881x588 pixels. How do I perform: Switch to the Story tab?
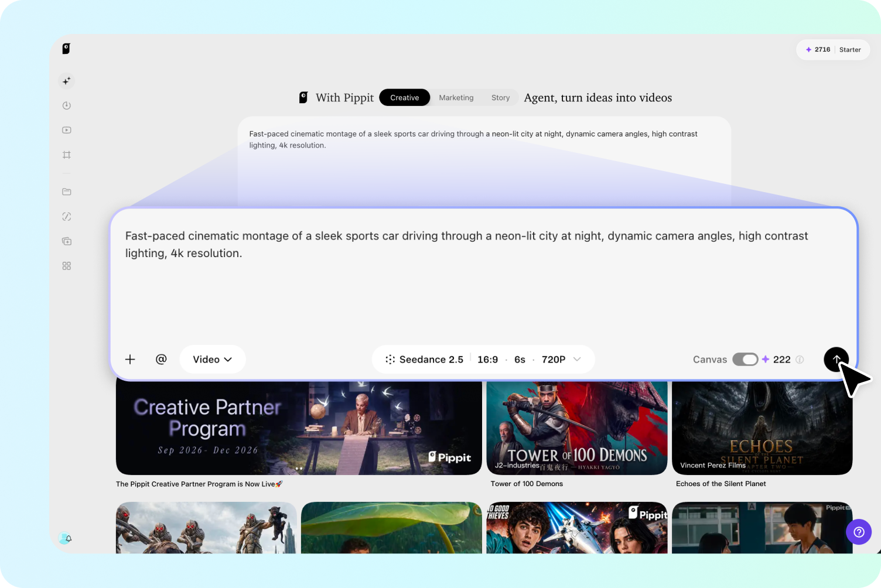pos(500,98)
